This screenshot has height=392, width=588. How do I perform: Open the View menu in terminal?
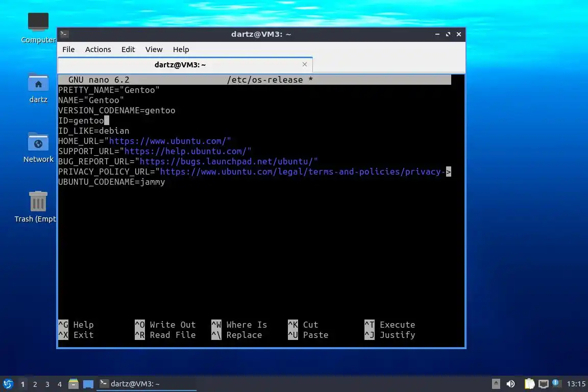tap(154, 50)
